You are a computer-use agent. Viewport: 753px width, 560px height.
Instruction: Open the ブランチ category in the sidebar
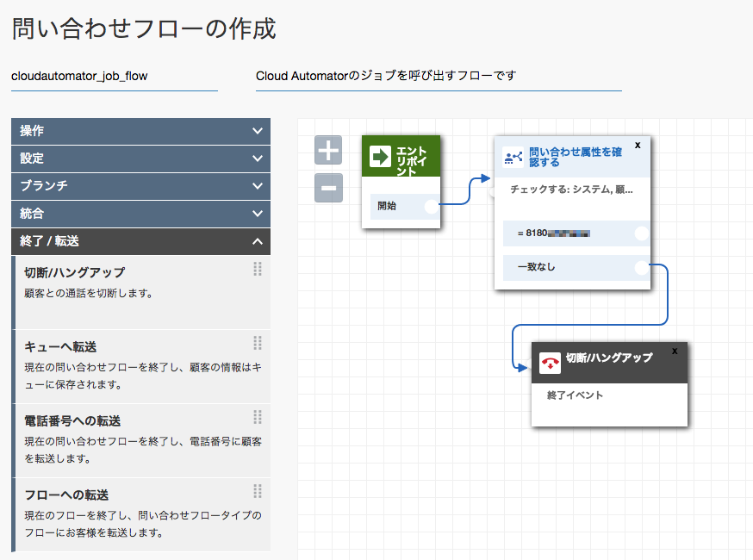click(x=138, y=186)
